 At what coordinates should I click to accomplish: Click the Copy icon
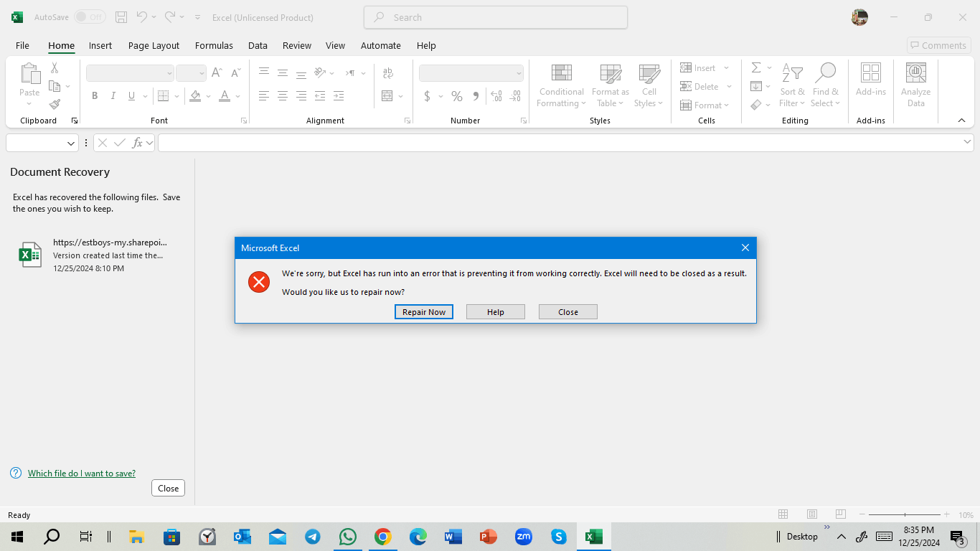tap(55, 86)
